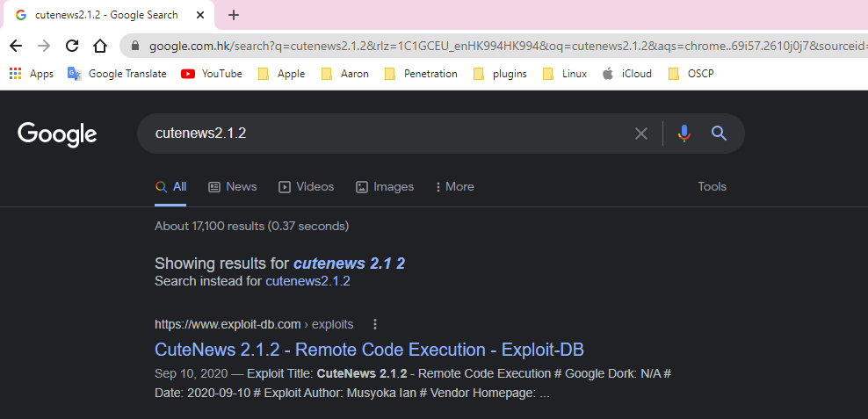The height and width of the screenshot is (419, 868).
Task: Click the back navigation arrow
Action: pos(16,46)
